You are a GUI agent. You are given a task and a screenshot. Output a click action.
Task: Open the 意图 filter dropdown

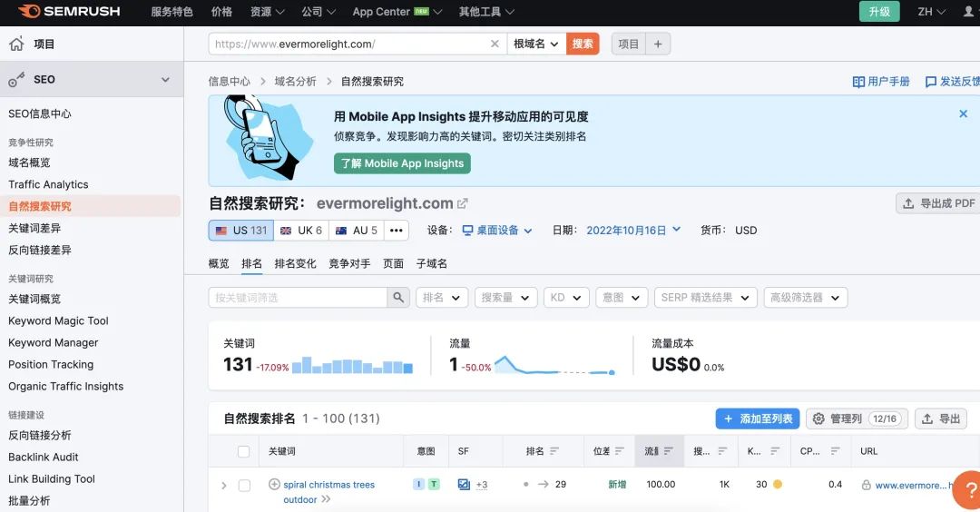coord(622,298)
